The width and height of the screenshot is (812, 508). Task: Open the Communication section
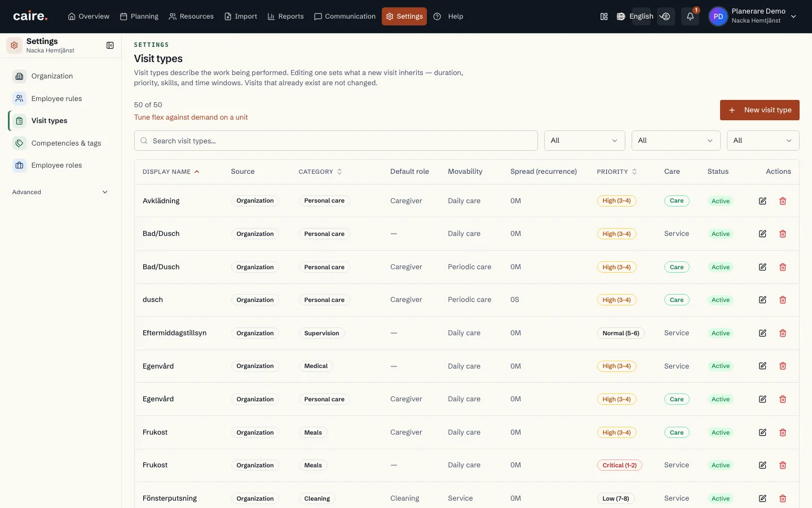(x=345, y=16)
